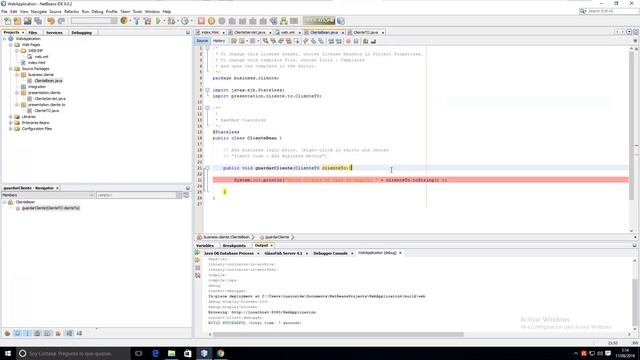
Task: Open the index.html editor tab
Action: (210, 32)
